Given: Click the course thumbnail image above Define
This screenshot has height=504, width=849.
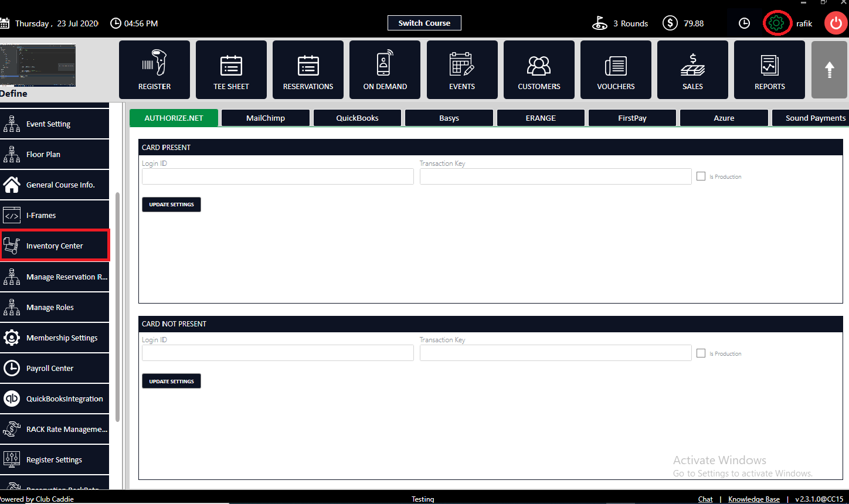Looking at the screenshot, I should (x=38, y=65).
